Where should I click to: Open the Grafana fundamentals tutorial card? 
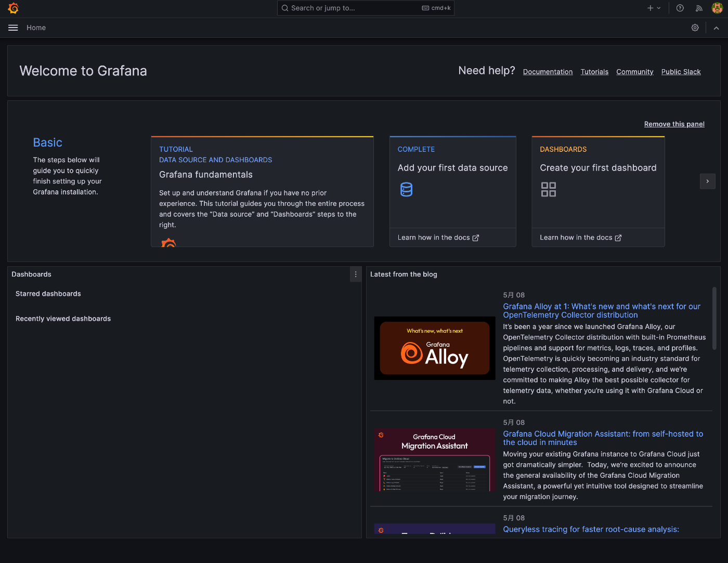262,191
